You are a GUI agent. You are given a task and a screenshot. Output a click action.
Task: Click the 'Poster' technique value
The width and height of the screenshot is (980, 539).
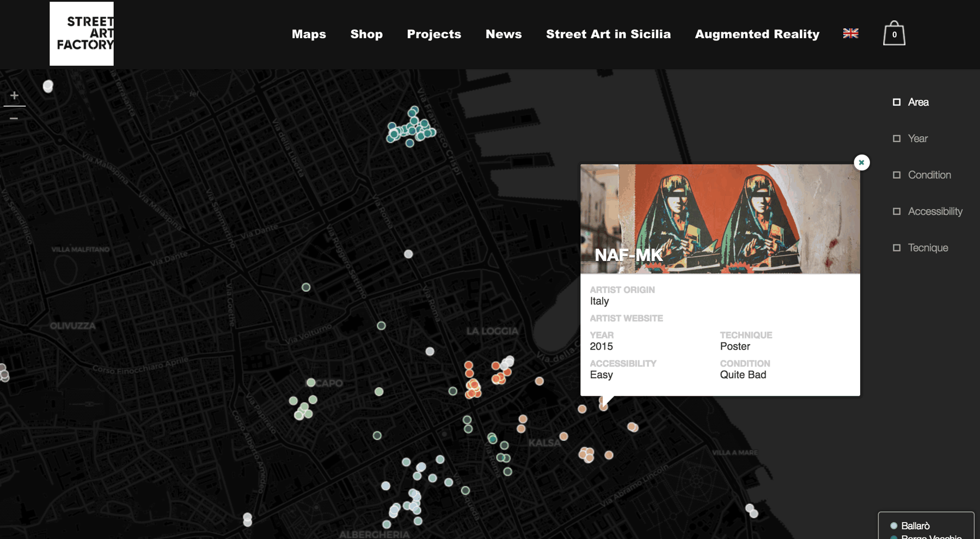(735, 346)
